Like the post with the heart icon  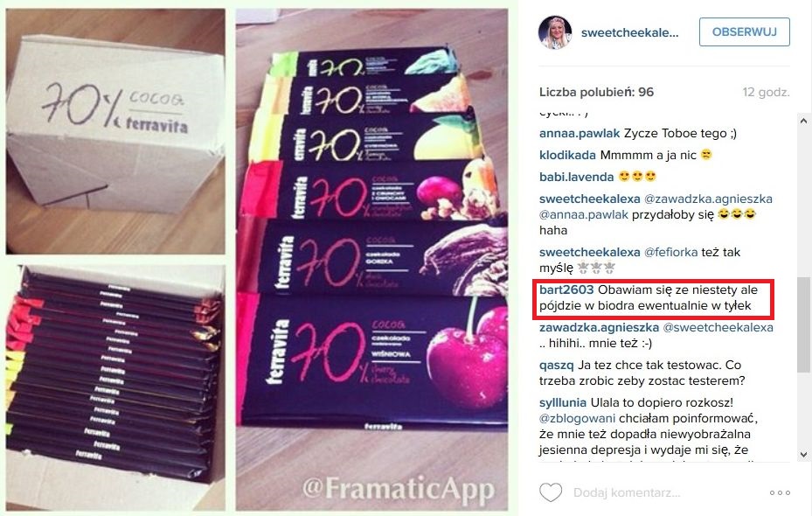[551, 492]
